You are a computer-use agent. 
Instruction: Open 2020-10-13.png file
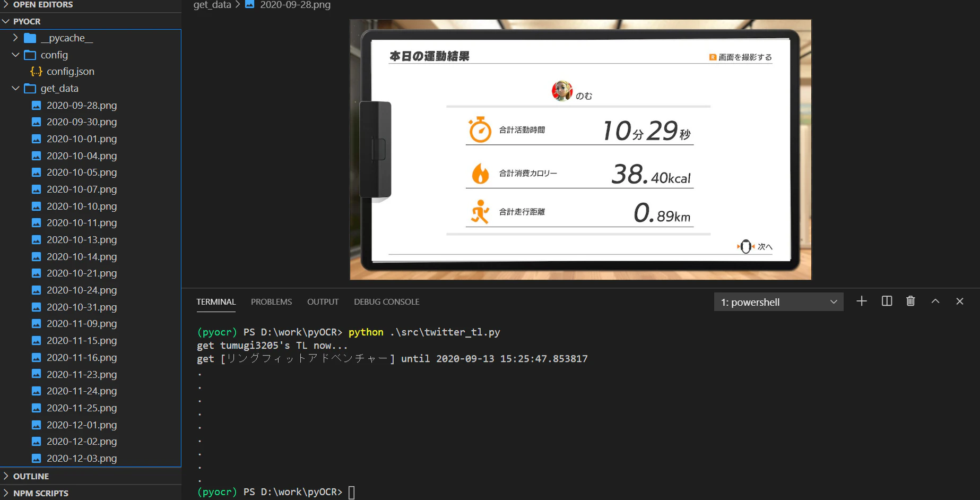[x=82, y=240]
